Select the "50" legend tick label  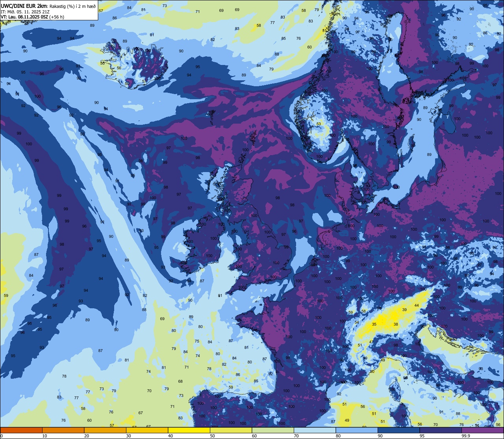[x=212, y=436]
